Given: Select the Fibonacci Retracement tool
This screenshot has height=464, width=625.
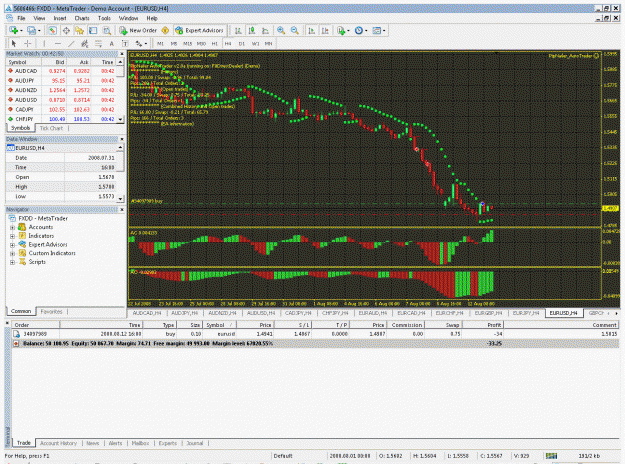Looking at the screenshot, I should pyautogui.click(x=98, y=43).
